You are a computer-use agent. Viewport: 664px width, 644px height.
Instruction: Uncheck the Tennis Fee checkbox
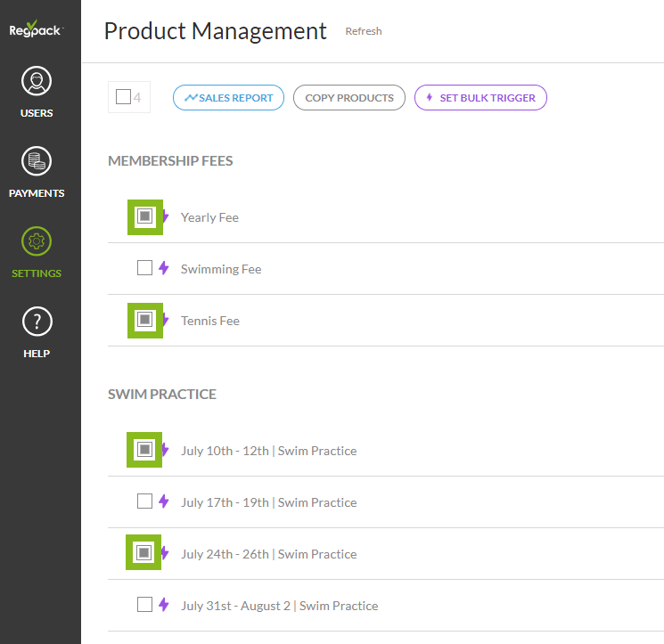pyautogui.click(x=145, y=320)
